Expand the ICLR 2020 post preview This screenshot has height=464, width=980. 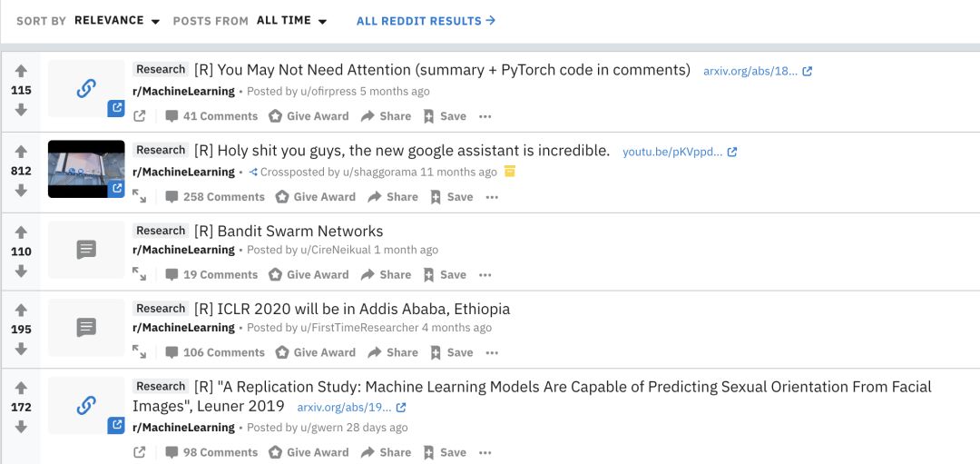click(140, 352)
